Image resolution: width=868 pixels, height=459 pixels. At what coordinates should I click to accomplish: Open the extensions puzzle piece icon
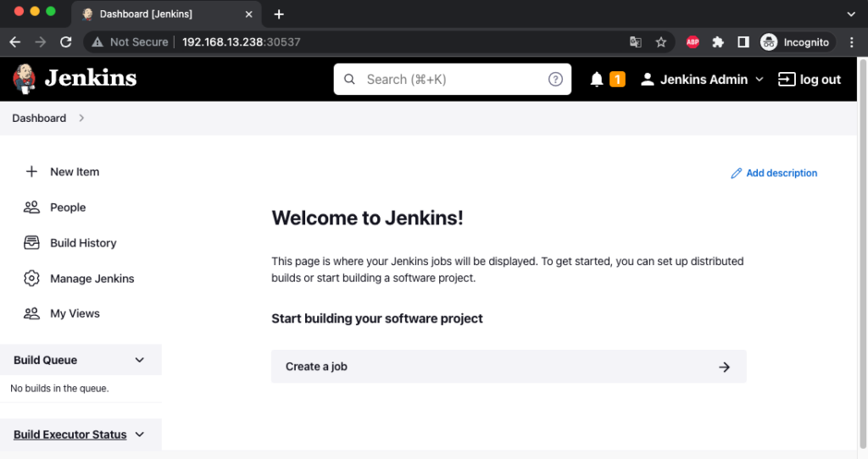[x=718, y=42]
